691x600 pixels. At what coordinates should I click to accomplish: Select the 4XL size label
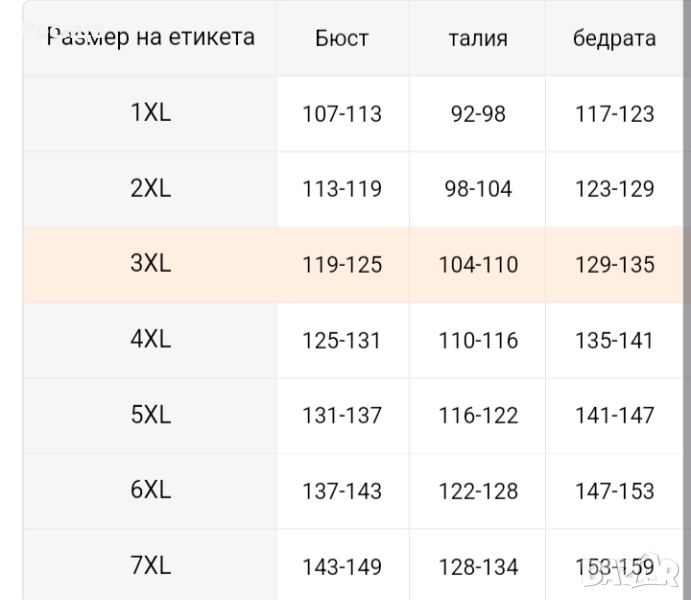click(x=151, y=340)
